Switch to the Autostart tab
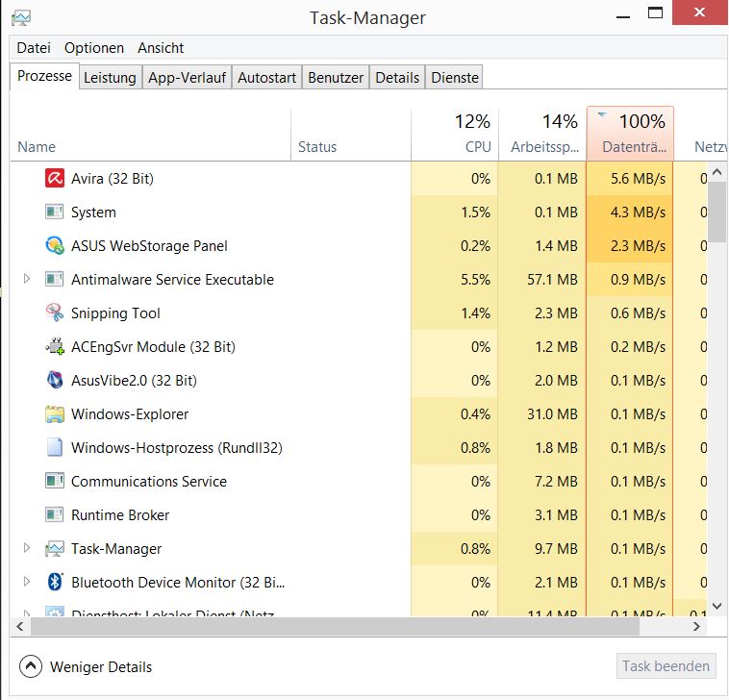The width and height of the screenshot is (729, 700). pos(266,77)
